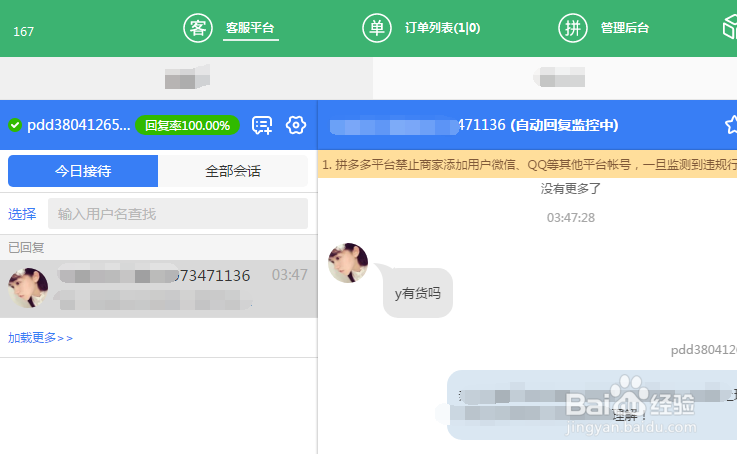
Task: Click the 03:47:28 chat timestamp
Action: point(571,218)
